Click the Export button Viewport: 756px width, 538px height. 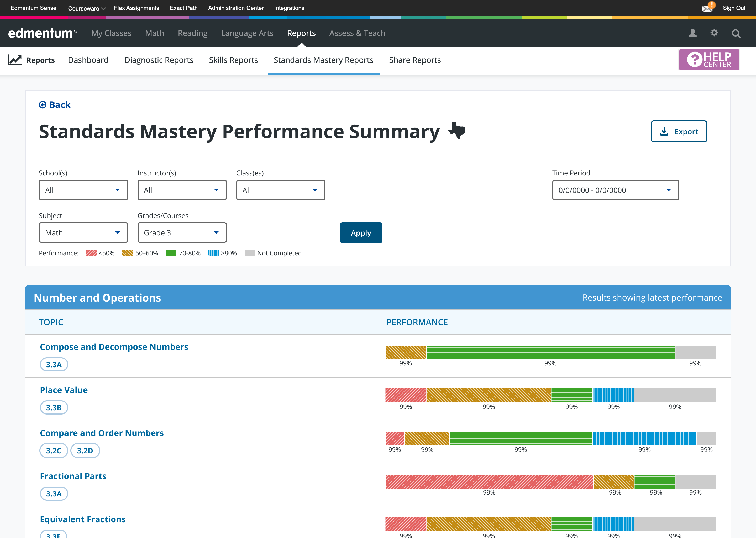coord(679,132)
